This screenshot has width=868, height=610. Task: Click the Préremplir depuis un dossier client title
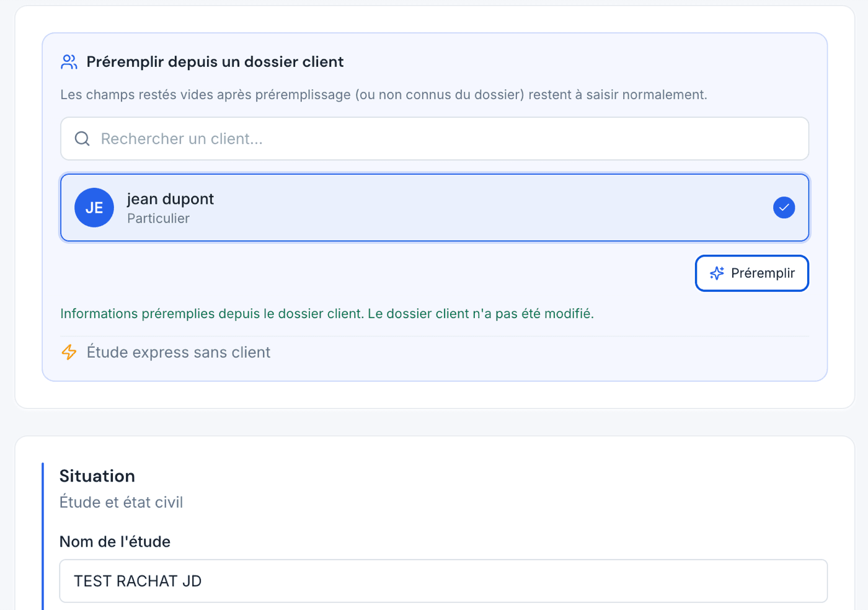point(215,62)
